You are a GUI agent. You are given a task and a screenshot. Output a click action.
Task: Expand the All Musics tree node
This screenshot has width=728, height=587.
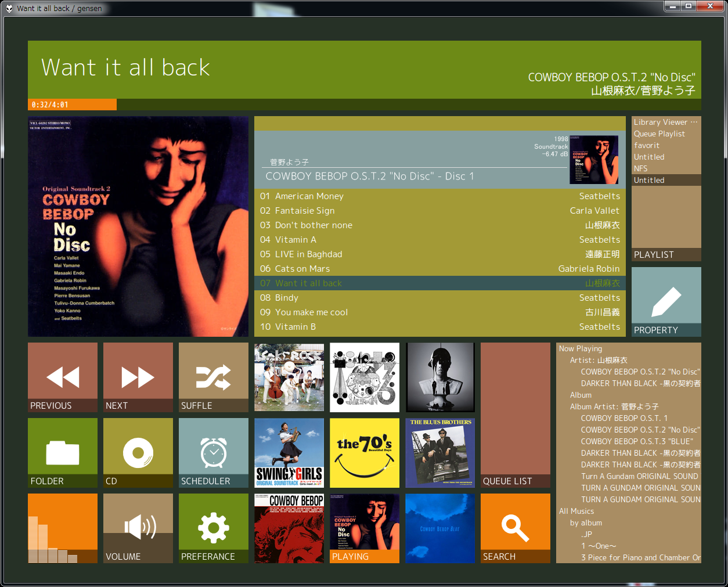576,511
